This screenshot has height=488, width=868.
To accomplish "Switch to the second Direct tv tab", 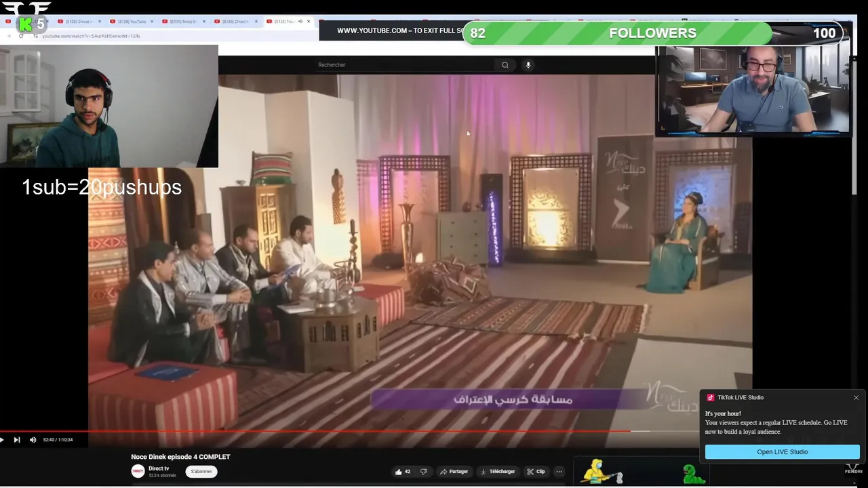I will click(237, 22).
